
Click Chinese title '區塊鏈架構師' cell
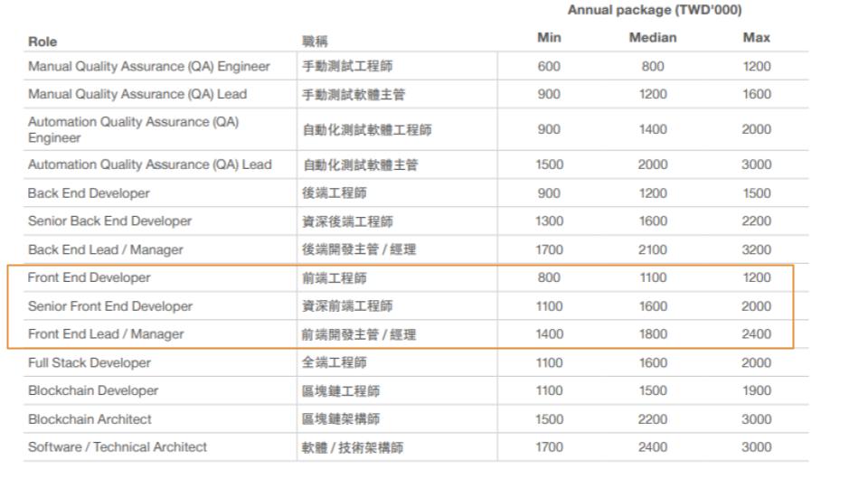[341, 418]
